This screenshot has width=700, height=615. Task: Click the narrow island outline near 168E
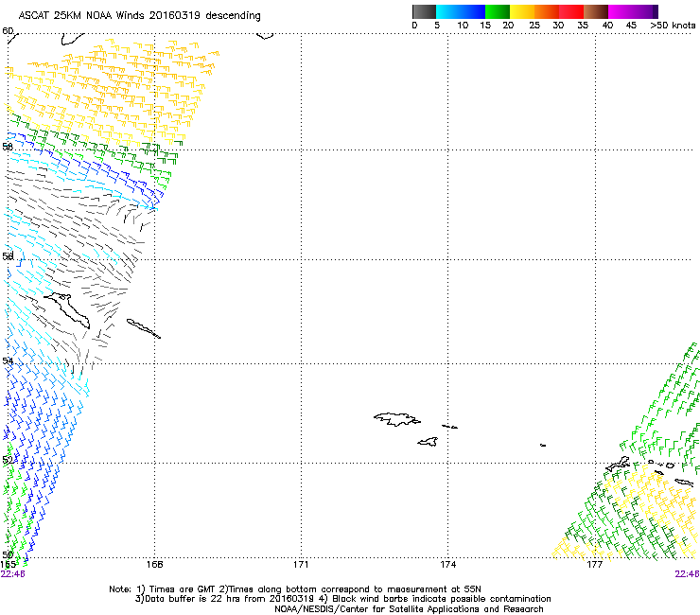pyautogui.click(x=143, y=328)
